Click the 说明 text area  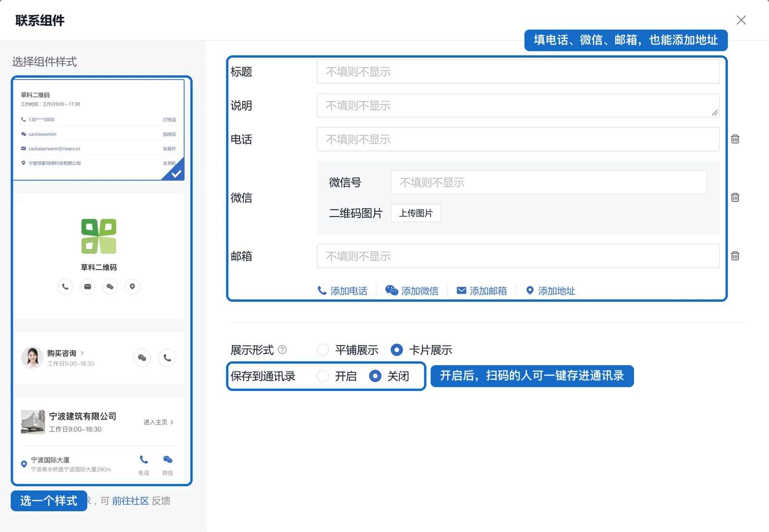pos(518,105)
